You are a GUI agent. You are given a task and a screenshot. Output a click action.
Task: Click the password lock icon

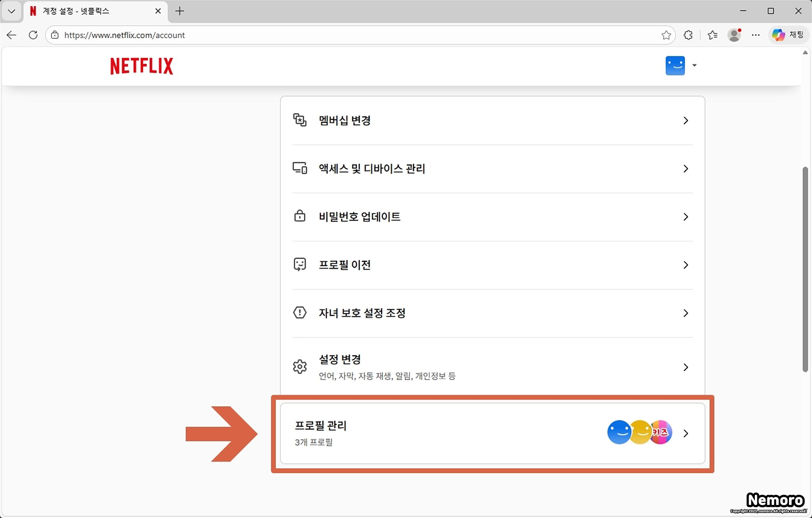pos(300,217)
